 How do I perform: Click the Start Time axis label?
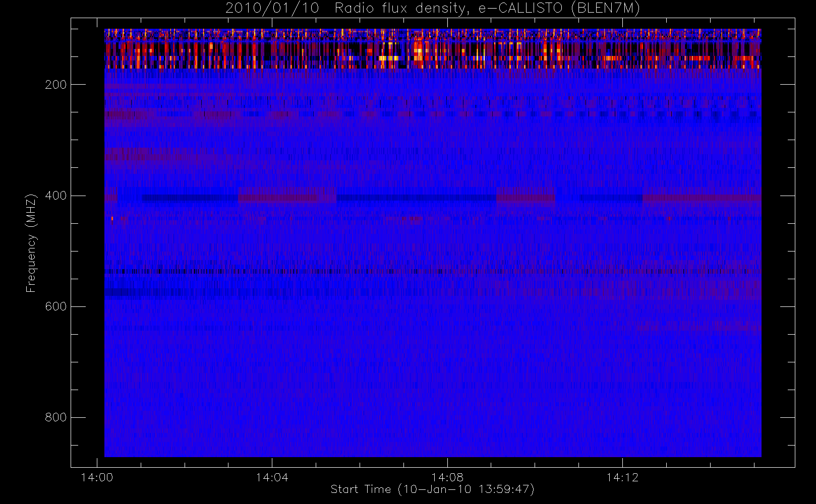pyautogui.click(x=432, y=489)
